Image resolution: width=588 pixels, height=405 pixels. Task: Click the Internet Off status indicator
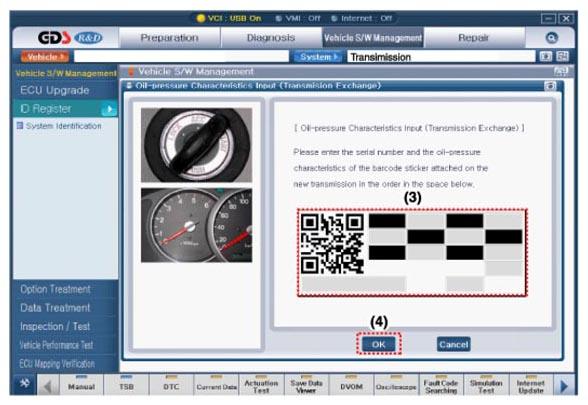point(362,18)
